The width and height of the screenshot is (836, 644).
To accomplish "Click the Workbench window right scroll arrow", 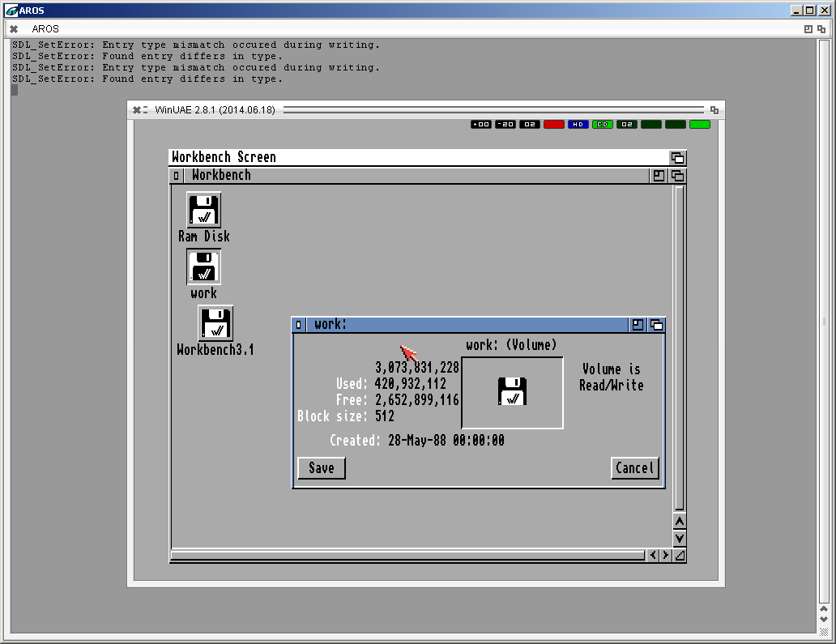I will coord(665,556).
